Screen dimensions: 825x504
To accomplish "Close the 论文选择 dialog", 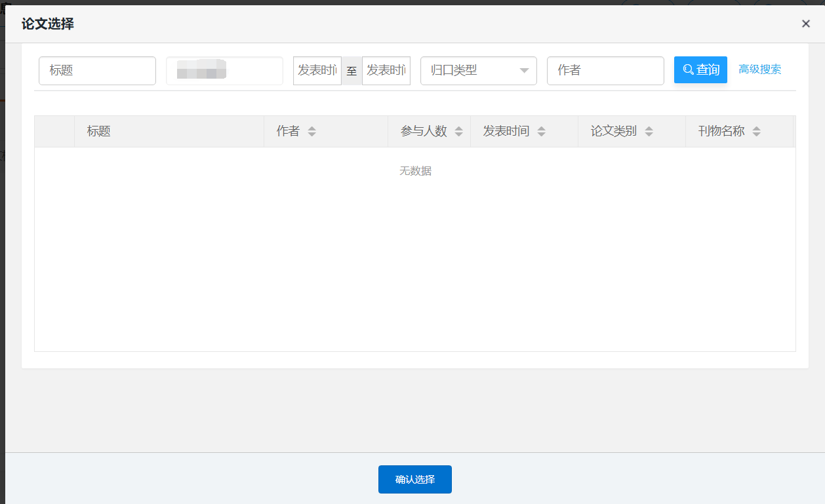I will pos(805,24).
